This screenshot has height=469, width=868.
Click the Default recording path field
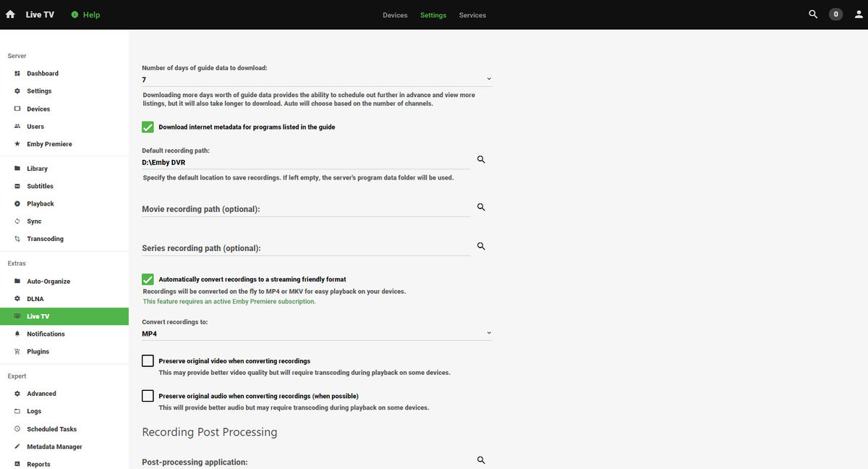pyautogui.click(x=305, y=163)
